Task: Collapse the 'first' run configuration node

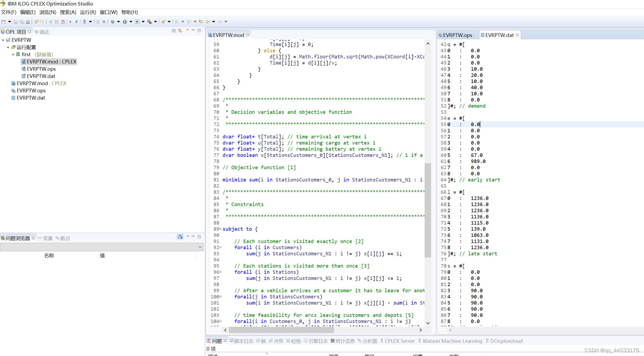Action: click(13, 54)
